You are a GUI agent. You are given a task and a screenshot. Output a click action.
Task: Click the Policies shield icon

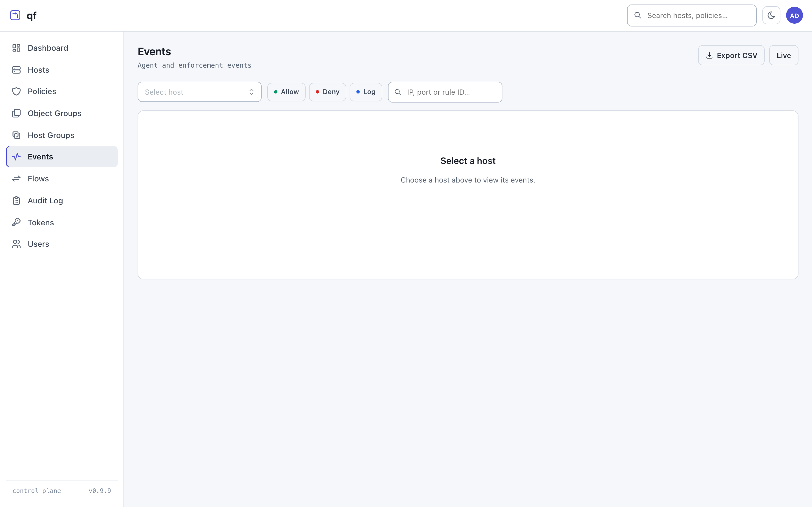pos(16,91)
